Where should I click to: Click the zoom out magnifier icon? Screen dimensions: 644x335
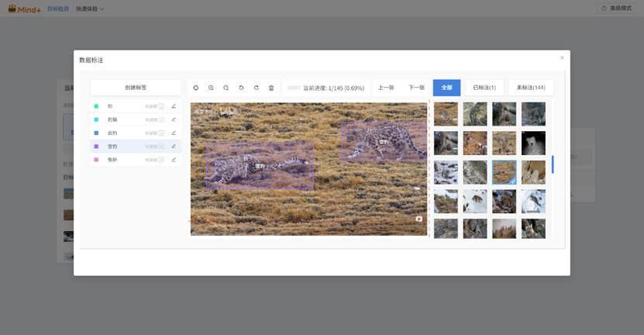[226, 88]
